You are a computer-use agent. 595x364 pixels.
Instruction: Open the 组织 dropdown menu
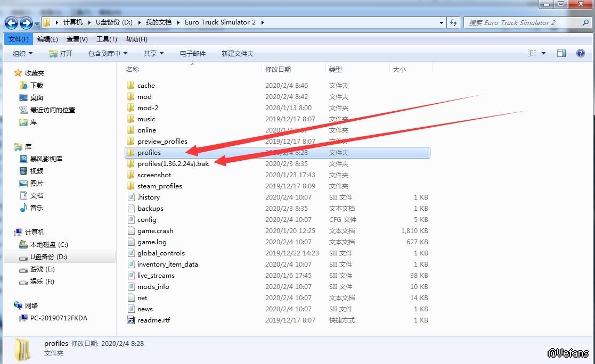[22, 53]
